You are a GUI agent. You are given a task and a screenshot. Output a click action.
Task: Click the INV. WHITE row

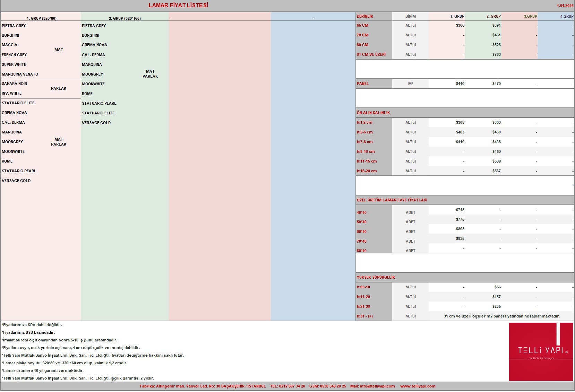click(11, 93)
